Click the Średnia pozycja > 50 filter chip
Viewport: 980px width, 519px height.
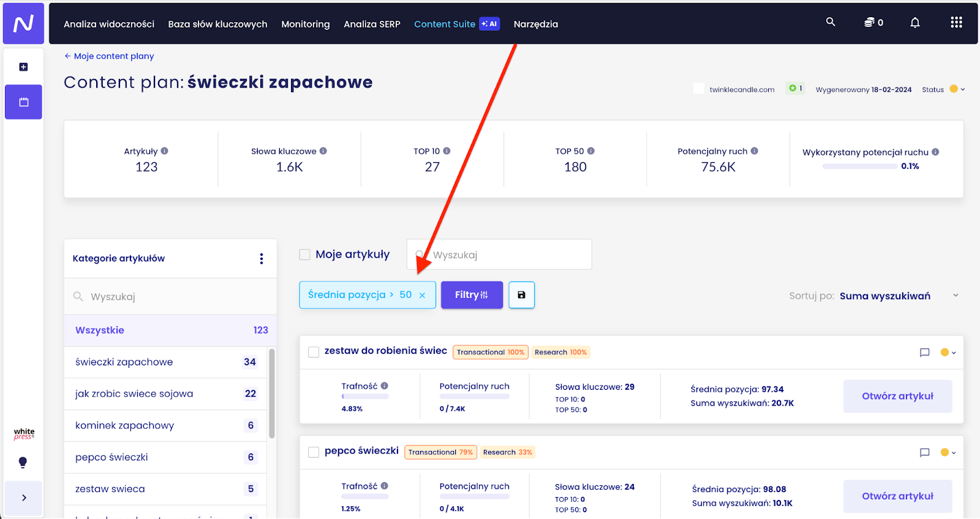[x=367, y=295]
